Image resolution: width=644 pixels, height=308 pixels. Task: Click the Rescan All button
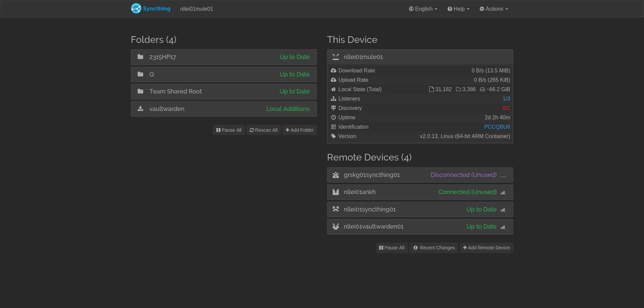[263, 130]
